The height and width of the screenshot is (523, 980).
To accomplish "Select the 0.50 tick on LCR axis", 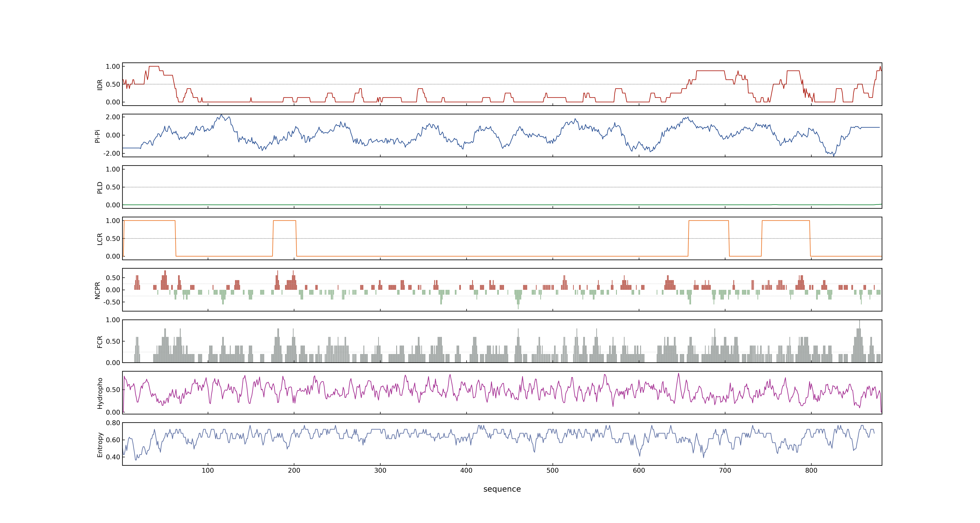I will (113, 239).
